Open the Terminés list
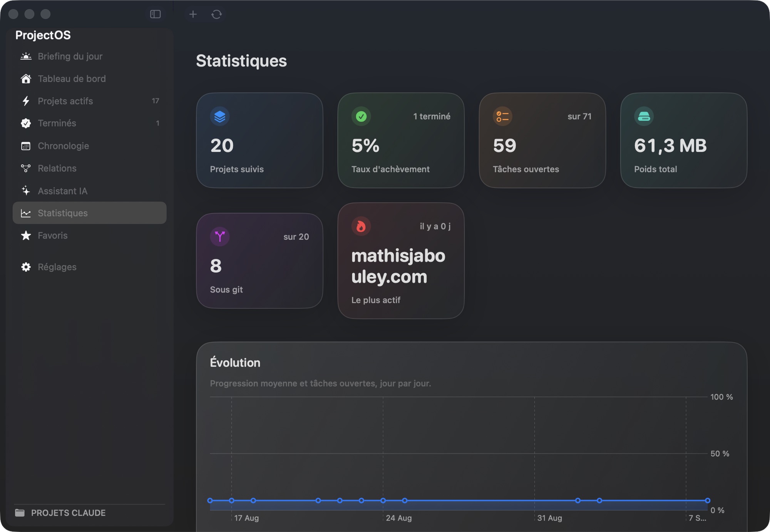This screenshot has height=532, width=770. pyautogui.click(x=90, y=123)
